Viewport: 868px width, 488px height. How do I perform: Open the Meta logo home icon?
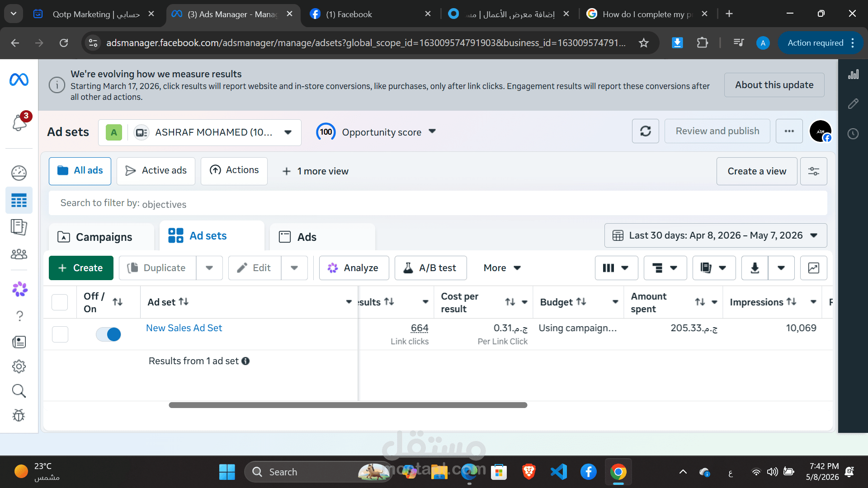19,80
